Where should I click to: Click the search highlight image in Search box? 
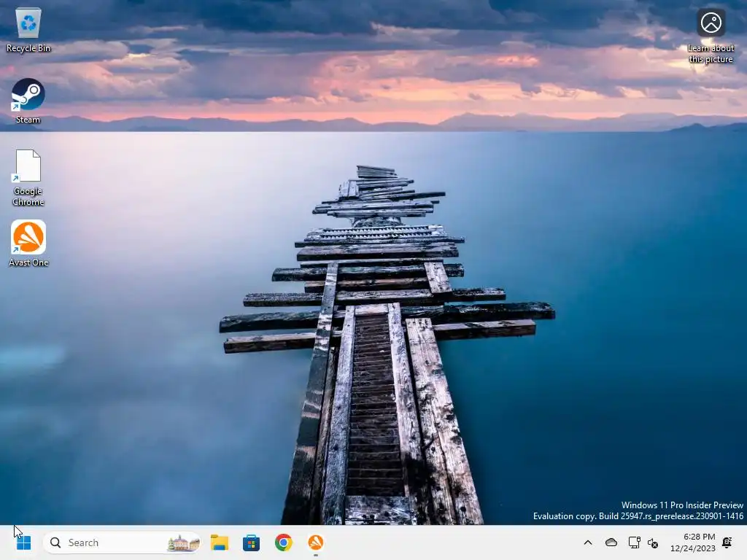(x=183, y=542)
